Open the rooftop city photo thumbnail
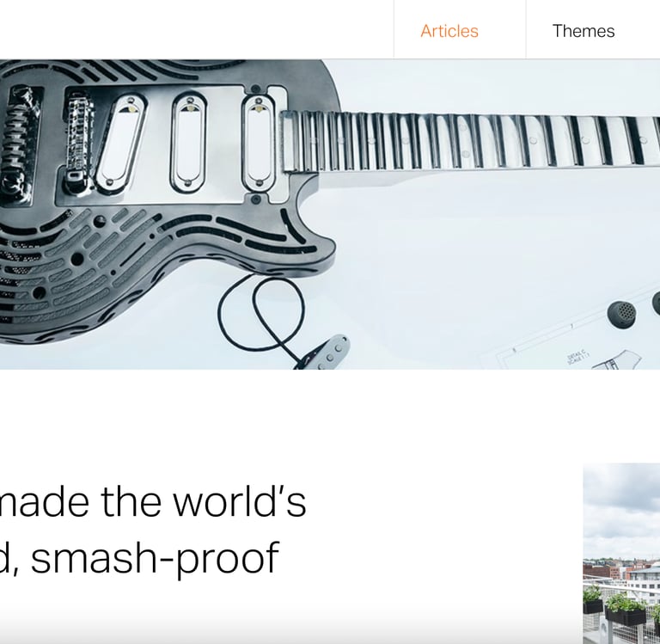 621,554
